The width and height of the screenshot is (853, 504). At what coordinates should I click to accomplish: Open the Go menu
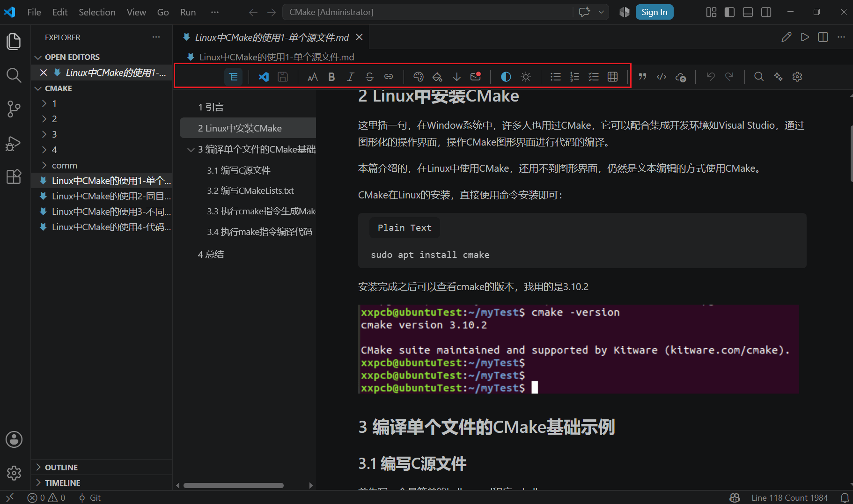pyautogui.click(x=163, y=12)
